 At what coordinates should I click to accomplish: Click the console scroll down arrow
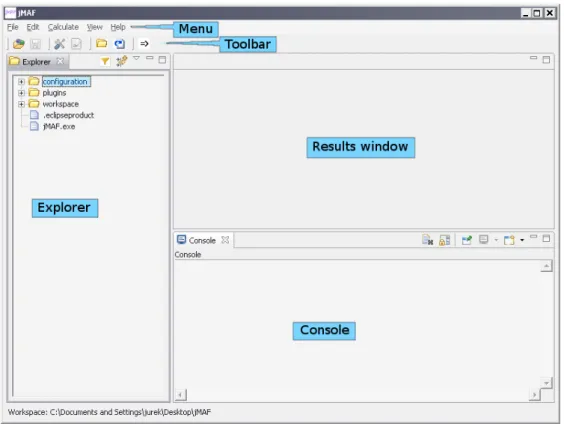coord(546,383)
